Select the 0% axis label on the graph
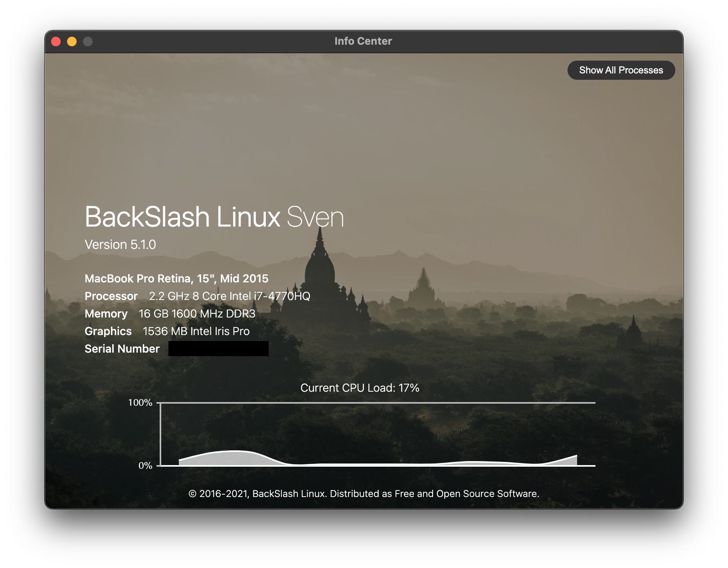728x568 pixels. [146, 465]
